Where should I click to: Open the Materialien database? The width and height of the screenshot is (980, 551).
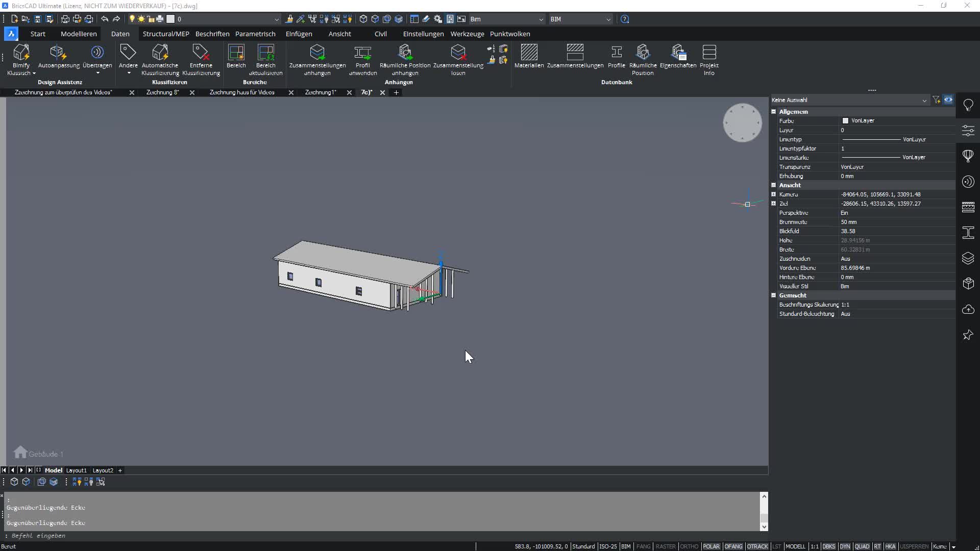click(x=529, y=56)
